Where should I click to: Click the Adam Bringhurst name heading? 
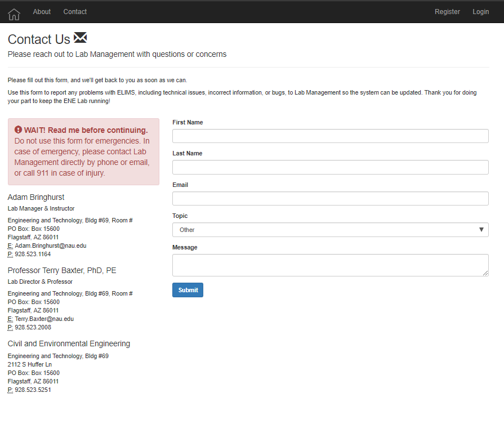(36, 197)
